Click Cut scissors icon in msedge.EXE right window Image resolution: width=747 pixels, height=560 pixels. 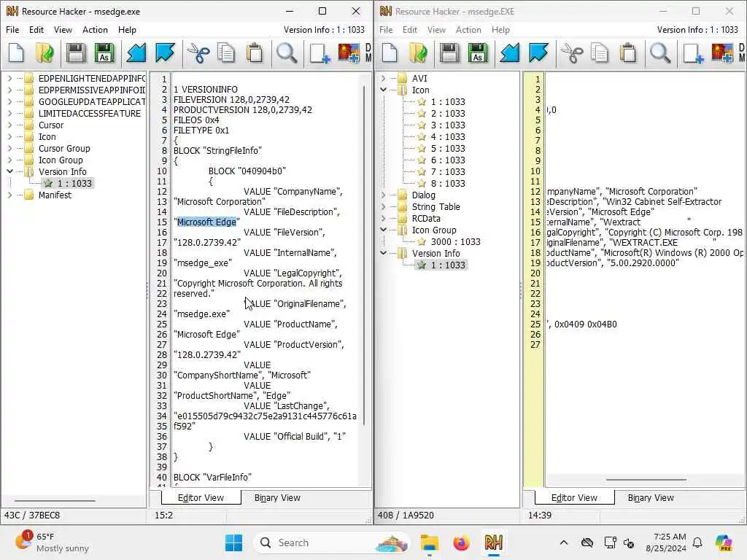pyautogui.click(x=572, y=52)
